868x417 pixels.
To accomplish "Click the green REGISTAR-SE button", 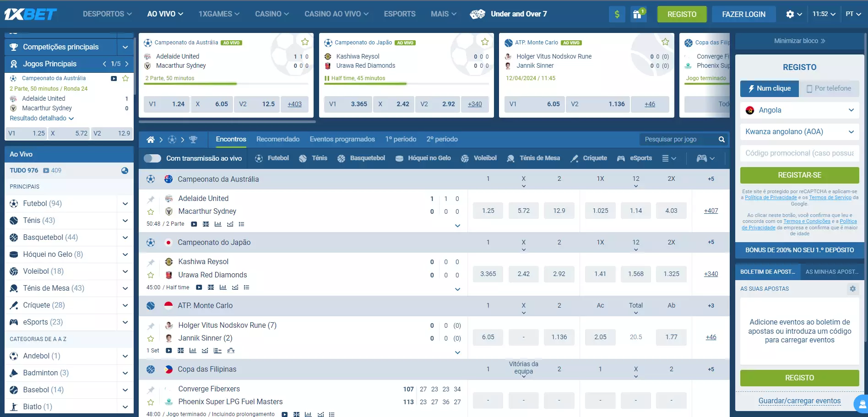I will [x=799, y=175].
